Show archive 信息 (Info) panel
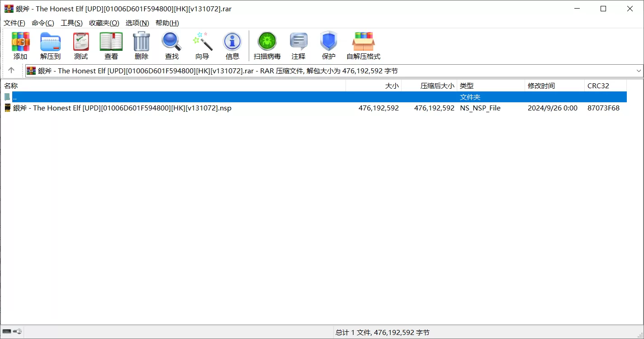Image resolution: width=644 pixels, height=339 pixels. point(232,44)
